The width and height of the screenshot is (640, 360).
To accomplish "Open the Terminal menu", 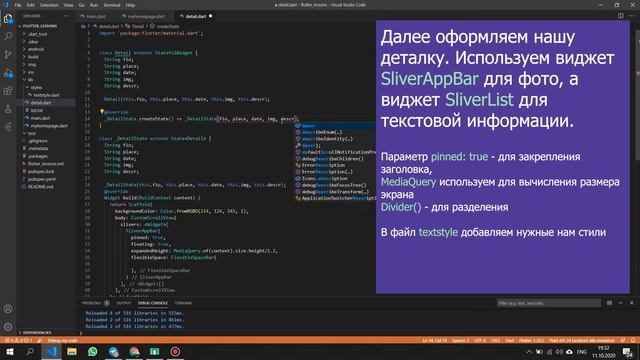I will 112,5.
